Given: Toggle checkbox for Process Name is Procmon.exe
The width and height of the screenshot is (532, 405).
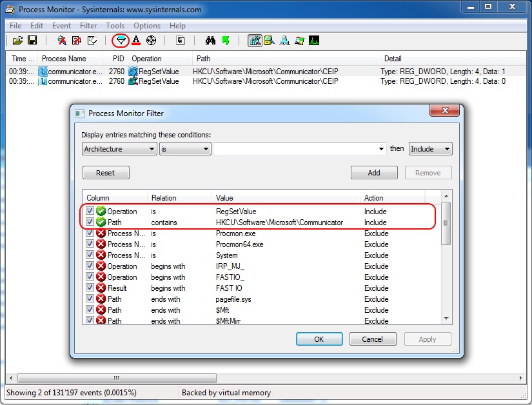Looking at the screenshot, I should (x=90, y=233).
